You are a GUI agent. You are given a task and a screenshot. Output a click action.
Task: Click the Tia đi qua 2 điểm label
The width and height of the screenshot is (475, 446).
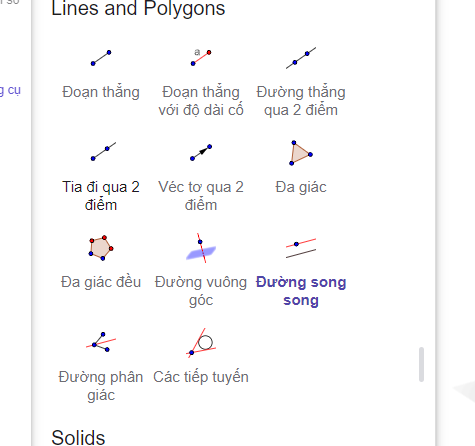point(101,196)
